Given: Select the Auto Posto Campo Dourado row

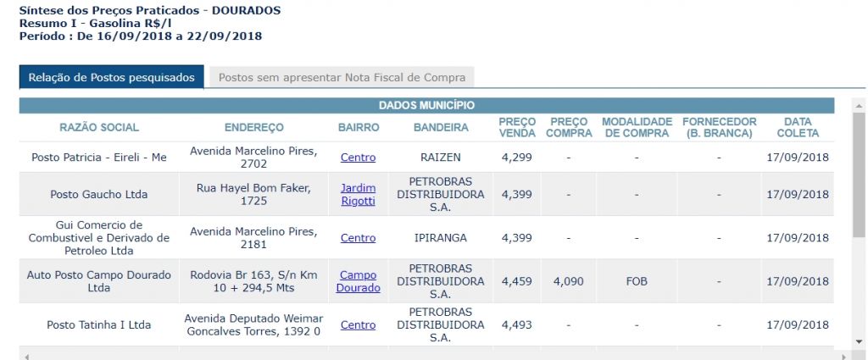Looking at the screenshot, I should click(x=427, y=281).
